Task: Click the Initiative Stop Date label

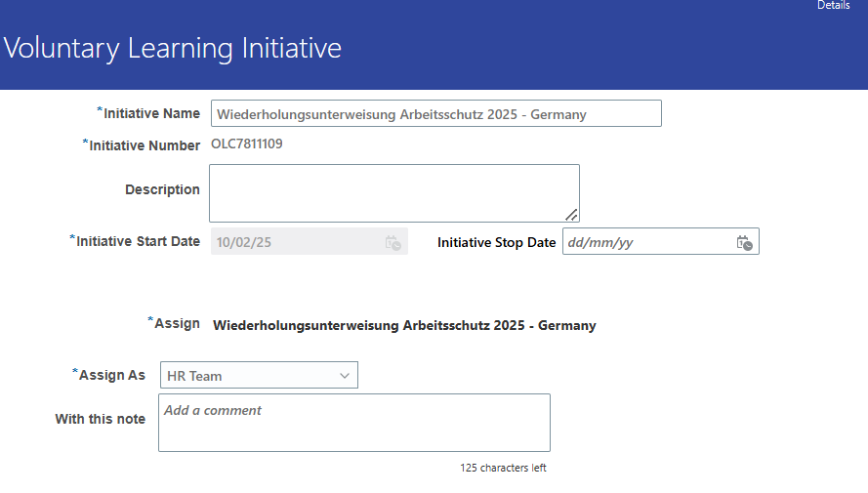Action: click(497, 242)
